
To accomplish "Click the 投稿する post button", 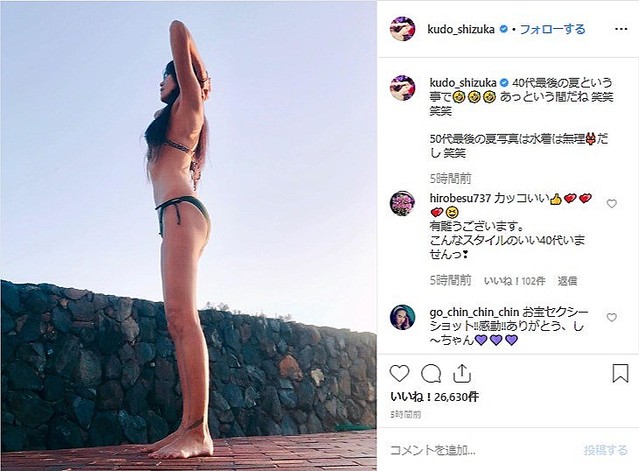I will tap(606, 450).
